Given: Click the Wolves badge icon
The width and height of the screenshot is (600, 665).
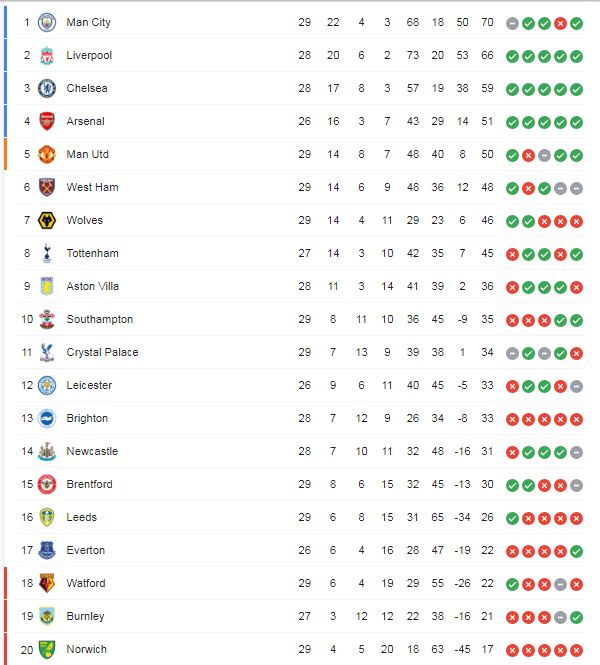Looking at the screenshot, I should [46, 220].
